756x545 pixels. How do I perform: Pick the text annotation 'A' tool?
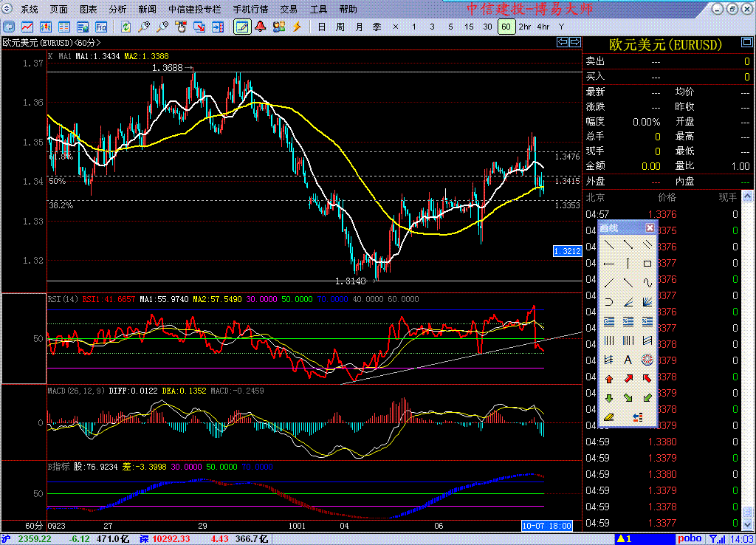628,360
